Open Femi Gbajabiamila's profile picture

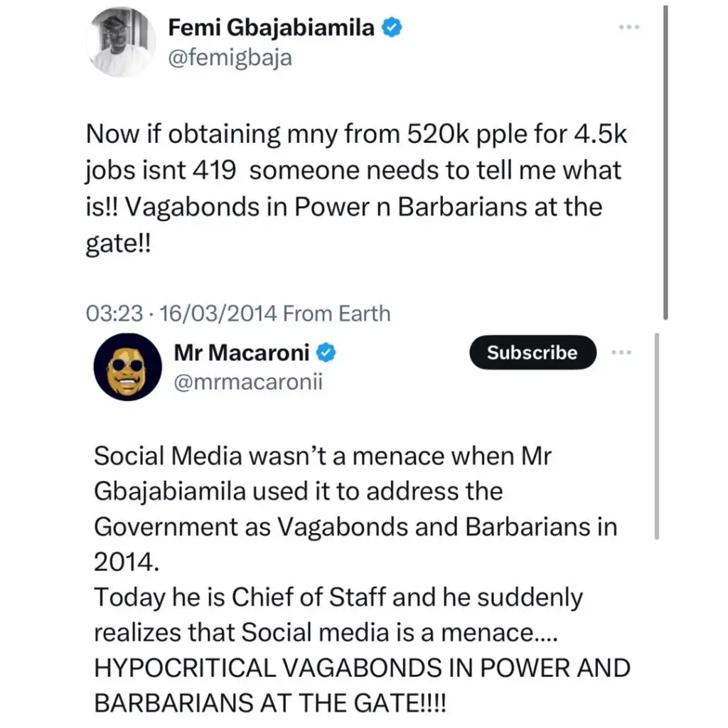click(x=122, y=43)
